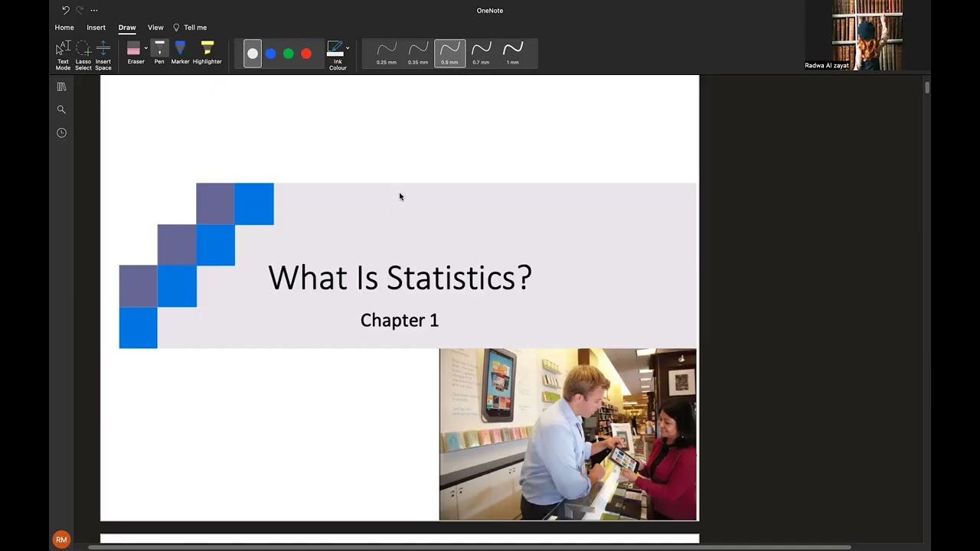
Task: Select the red ink colour
Action: [306, 54]
